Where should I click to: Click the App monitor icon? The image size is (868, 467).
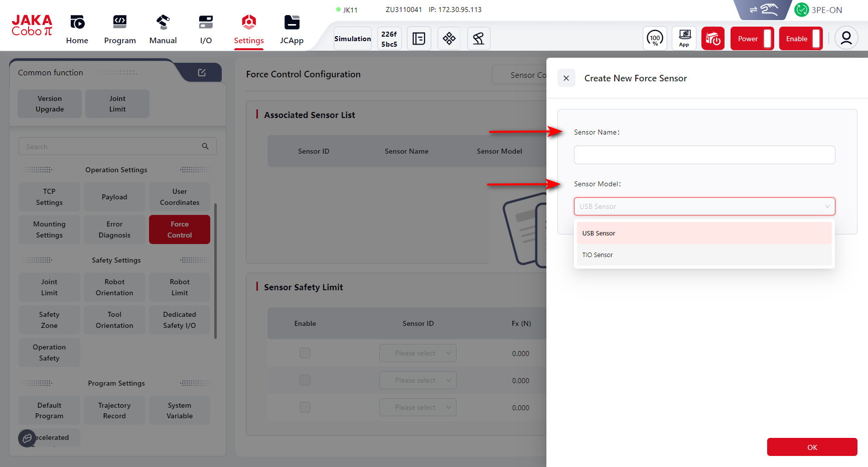point(684,39)
